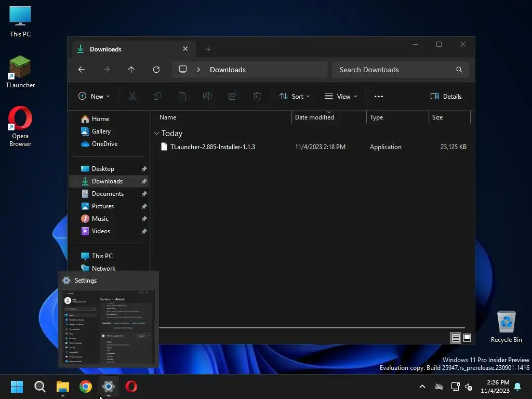532x399 pixels.
Task: Go back with the left arrow
Action: pyautogui.click(x=82, y=70)
